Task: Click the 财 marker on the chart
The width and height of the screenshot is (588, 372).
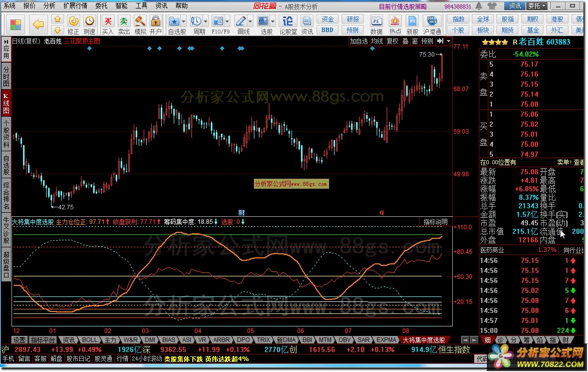Action: click(241, 213)
